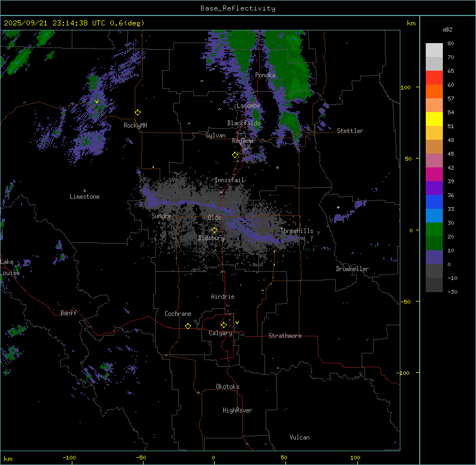476x465 pixels.
Task: Click the Drumheller city label
Action: pyautogui.click(x=352, y=269)
